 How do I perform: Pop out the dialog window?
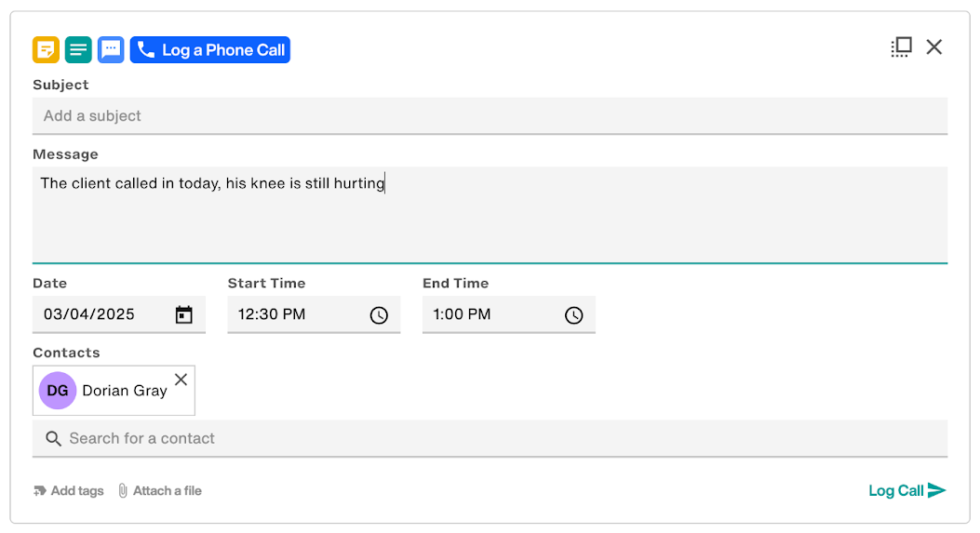(901, 47)
